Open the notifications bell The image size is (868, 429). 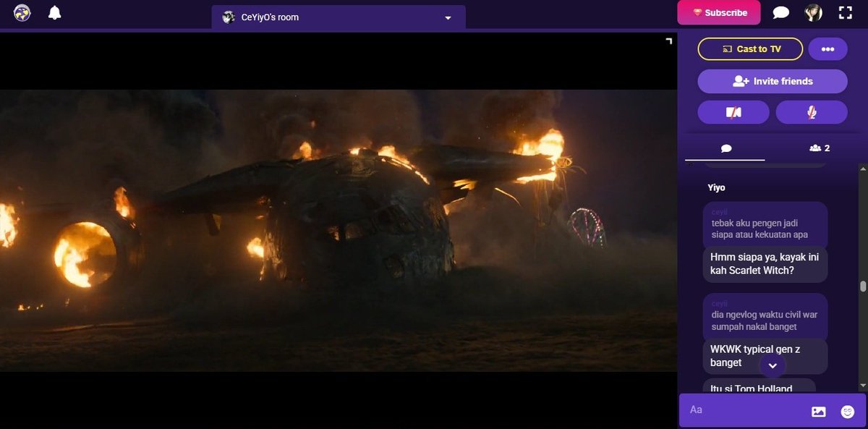pyautogui.click(x=54, y=13)
